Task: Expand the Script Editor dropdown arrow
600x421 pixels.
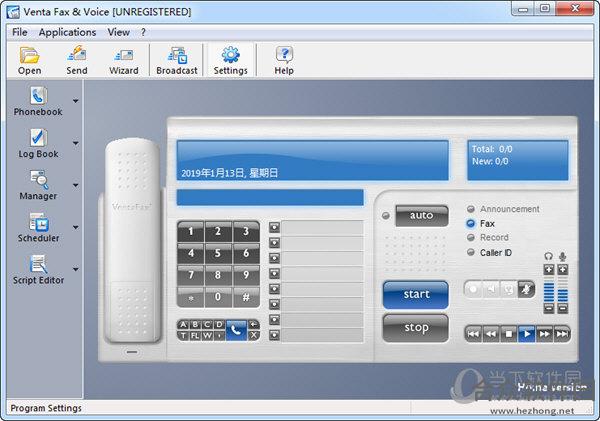Action: (76, 269)
